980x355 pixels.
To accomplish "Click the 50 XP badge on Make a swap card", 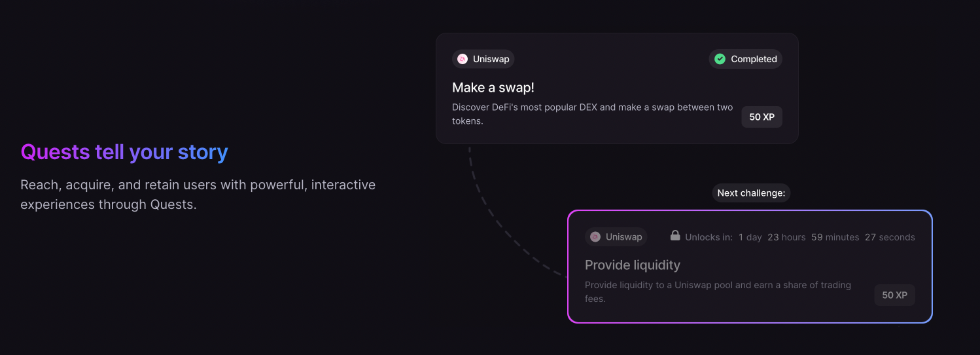I will tap(761, 117).
